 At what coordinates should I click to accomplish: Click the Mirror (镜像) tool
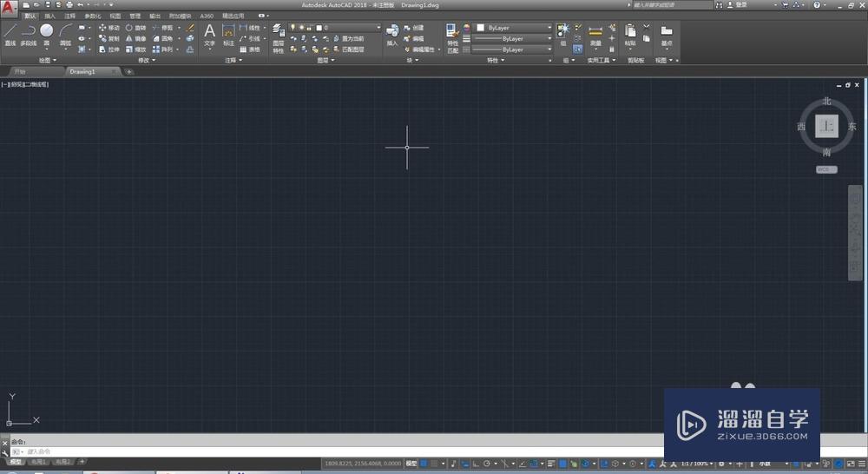click(x=135, y=39)
